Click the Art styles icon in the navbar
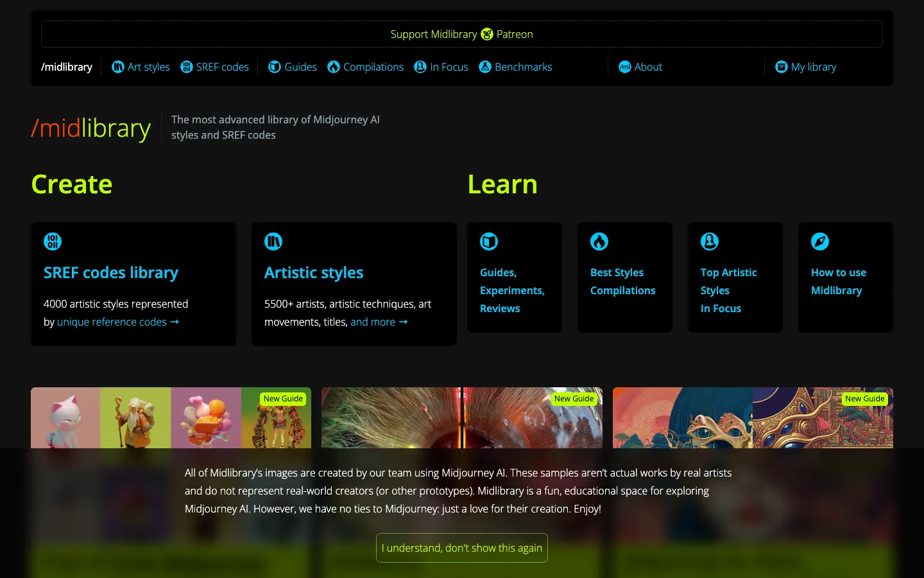Viewport: 924px width, 578px height. pyautogui.click(x=118, y=67)
